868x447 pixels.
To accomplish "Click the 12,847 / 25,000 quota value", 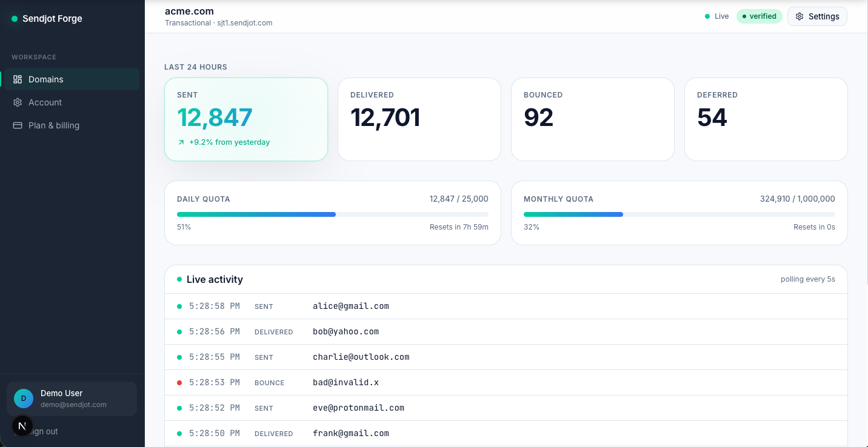I will [459, 199].
